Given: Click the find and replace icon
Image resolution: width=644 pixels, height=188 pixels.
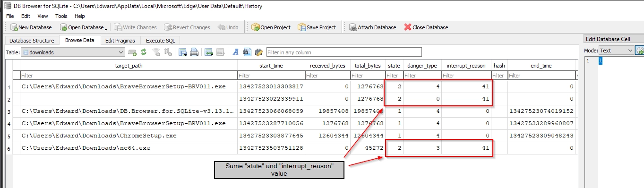Looking at the screenshot, I should (258, 52).
